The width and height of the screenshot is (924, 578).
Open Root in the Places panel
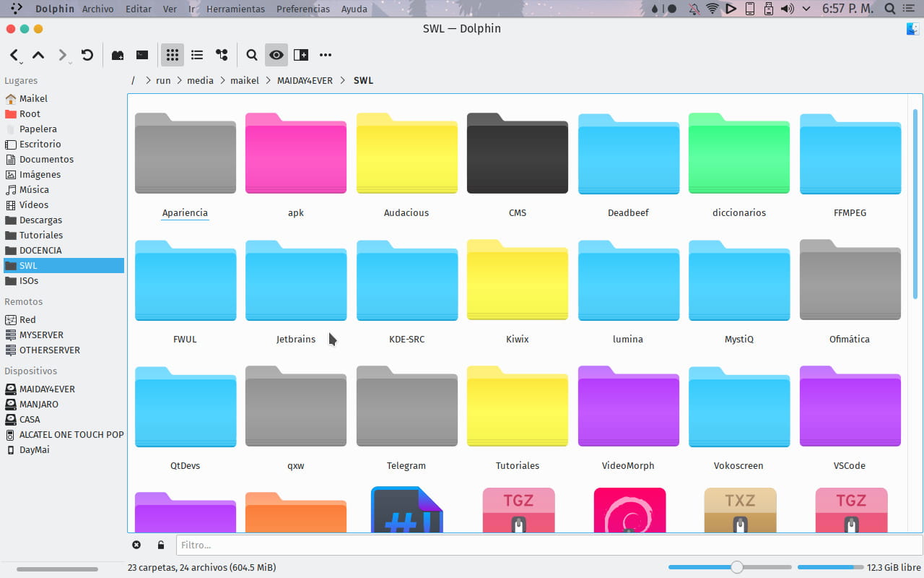[x=64, y=113]
